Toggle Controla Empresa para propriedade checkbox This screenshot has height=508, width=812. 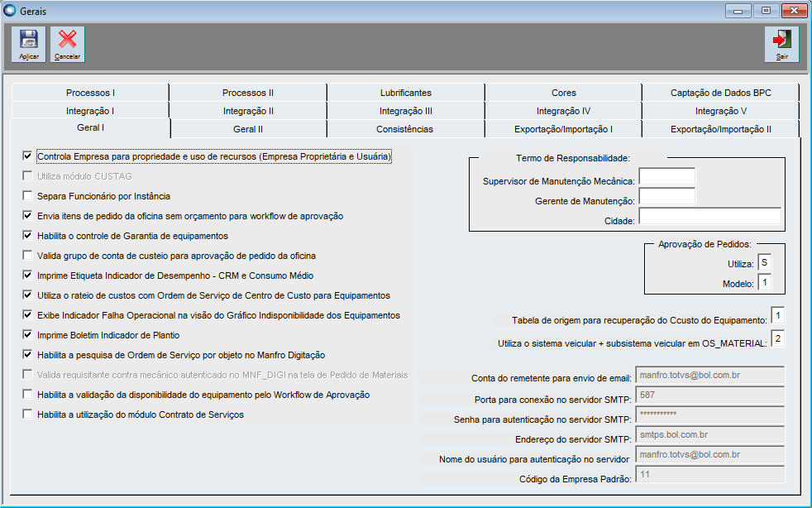[27, 156]
